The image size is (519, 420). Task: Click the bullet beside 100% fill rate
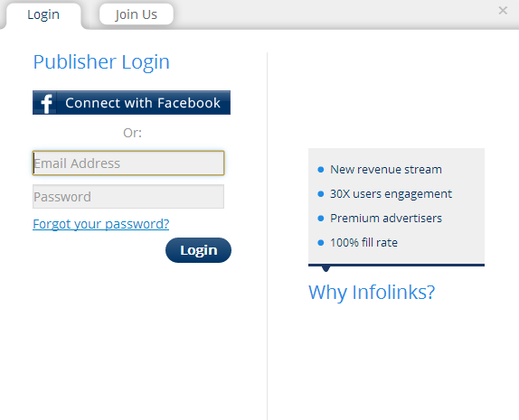pos(320,243)
